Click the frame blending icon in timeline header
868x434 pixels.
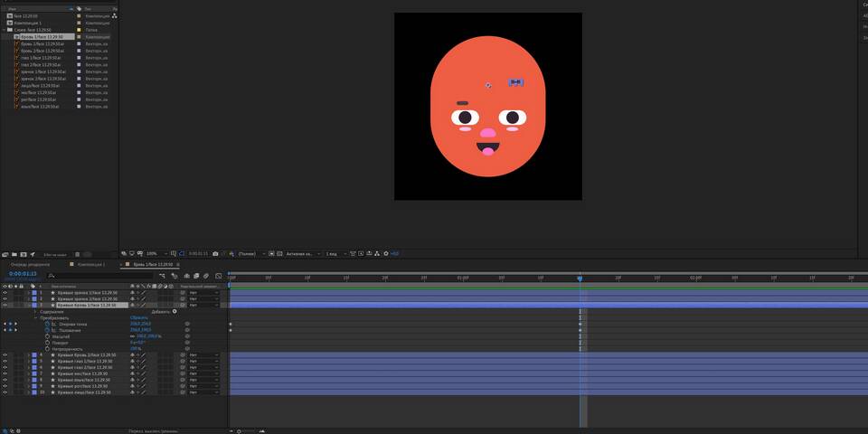(196, 276)
